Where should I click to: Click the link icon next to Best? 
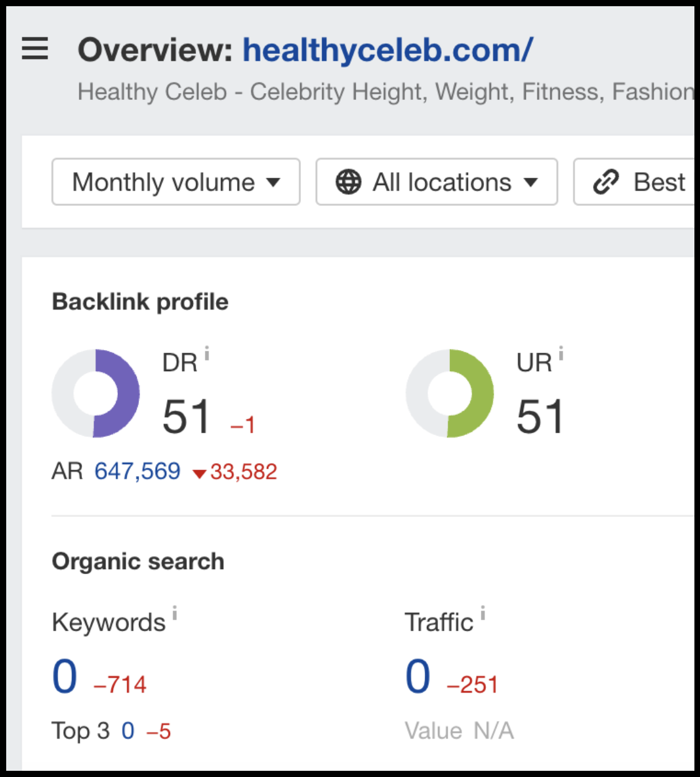[x=604, y=182]
